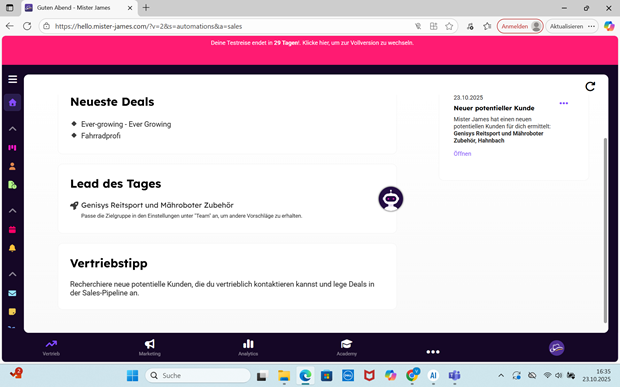Open the more options dots in the bottom bar
The image size is (620, 387).
433,352
